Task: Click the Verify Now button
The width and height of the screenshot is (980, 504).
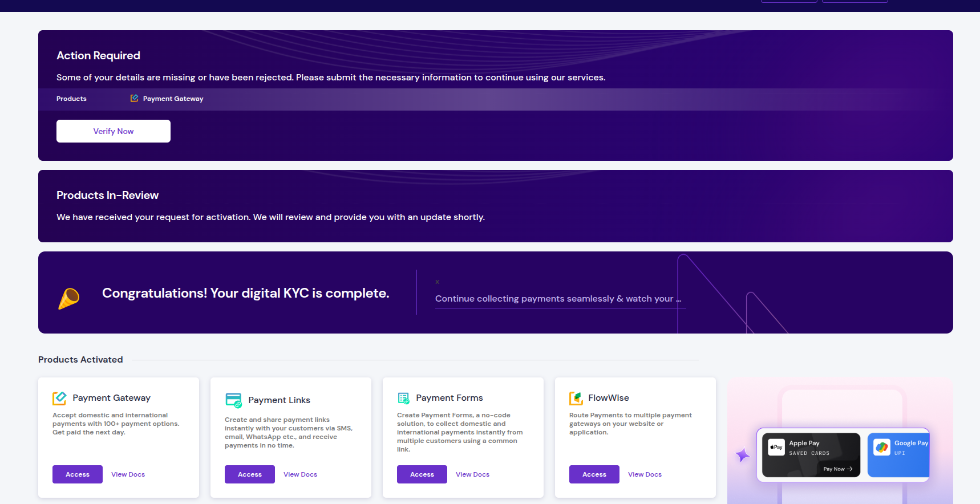Action: coord(114,131)
